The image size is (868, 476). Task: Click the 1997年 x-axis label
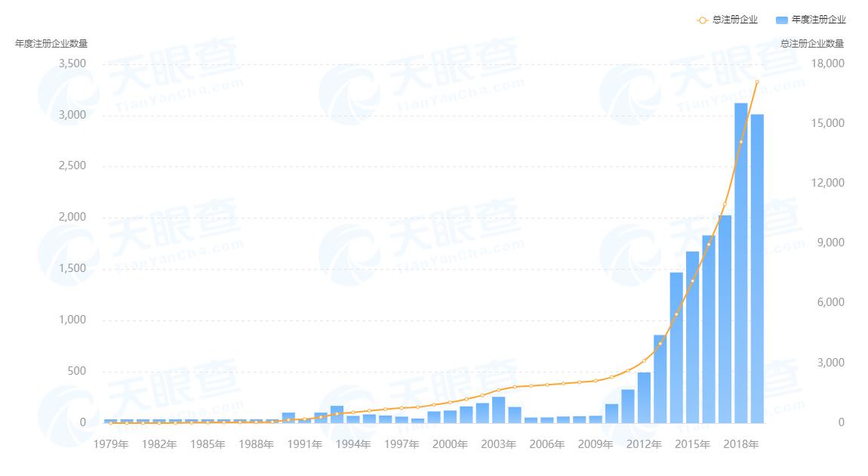(402, 444)
